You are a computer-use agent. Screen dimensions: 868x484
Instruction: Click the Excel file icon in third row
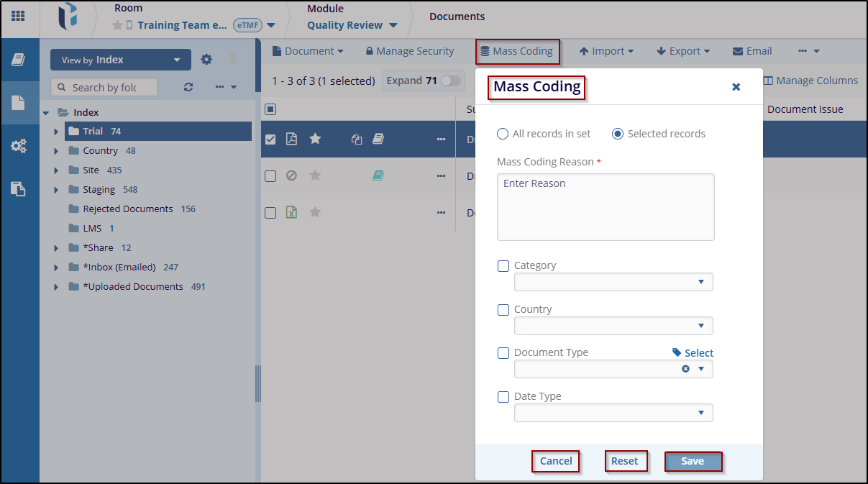(291, 212)
